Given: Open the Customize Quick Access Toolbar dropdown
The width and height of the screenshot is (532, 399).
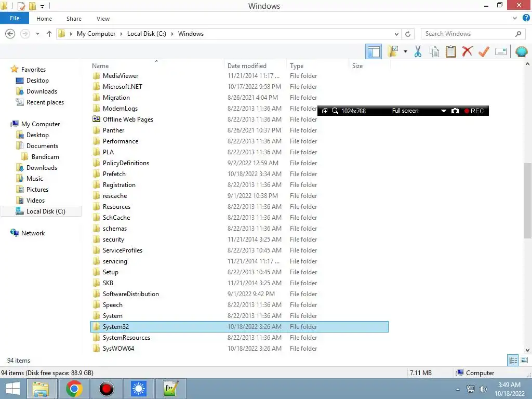Looking at the screenshot, I should tap(42, 6).
